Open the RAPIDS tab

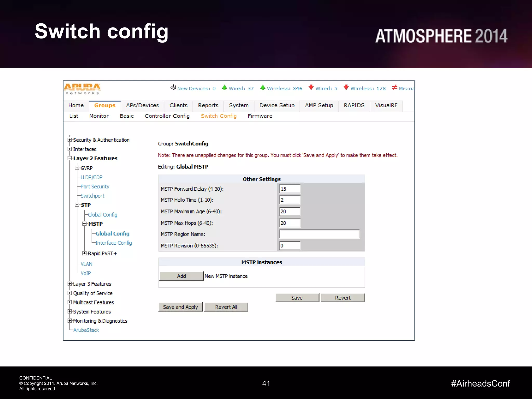tap(354, 105)
